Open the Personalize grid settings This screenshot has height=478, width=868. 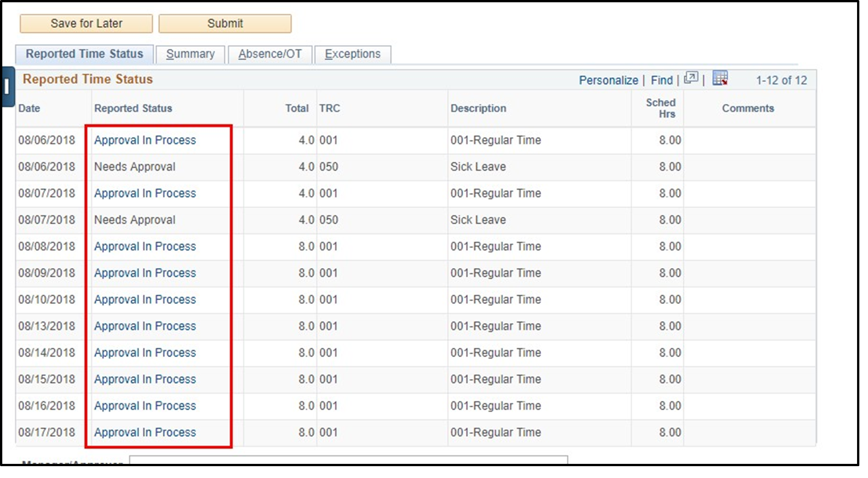(x=608, y=80)
